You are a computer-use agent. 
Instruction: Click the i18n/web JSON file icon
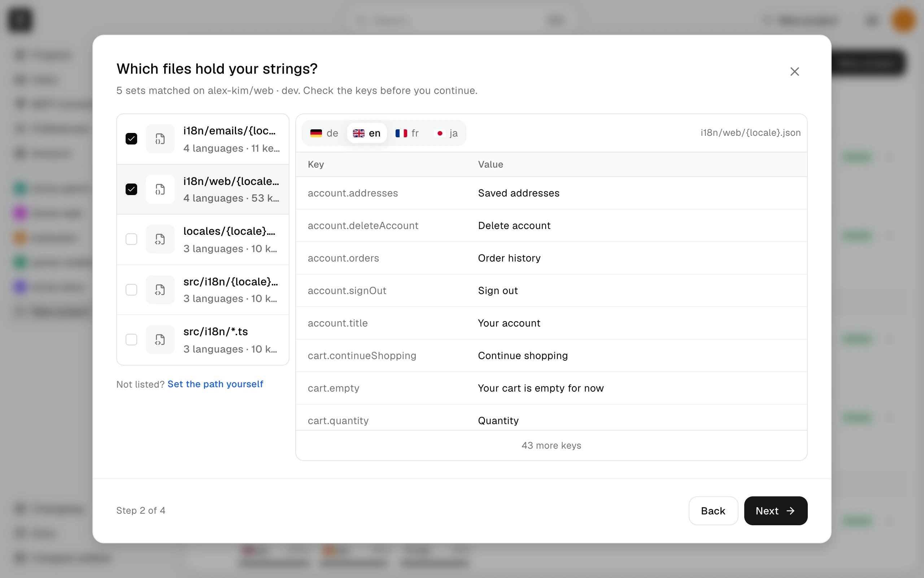[160, 189]
